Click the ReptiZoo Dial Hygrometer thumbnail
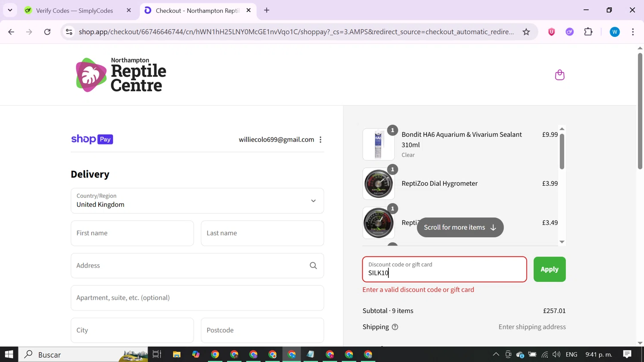 378,184
